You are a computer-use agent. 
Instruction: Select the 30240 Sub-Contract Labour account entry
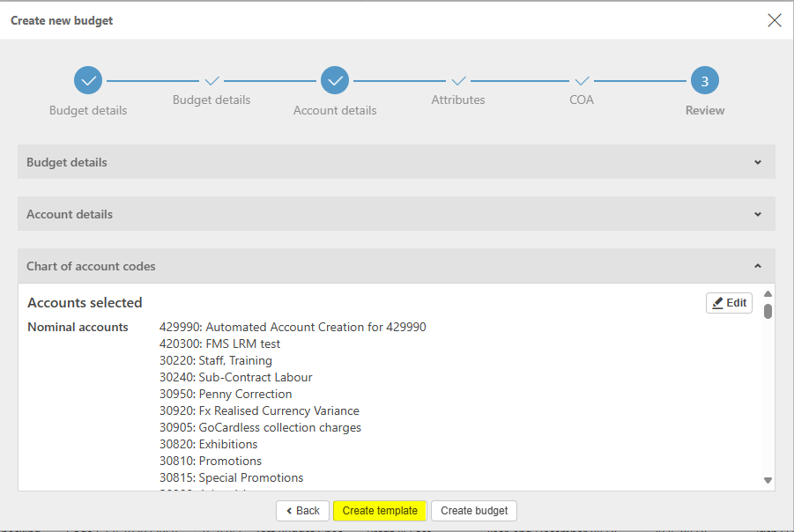tap(236, 377)
